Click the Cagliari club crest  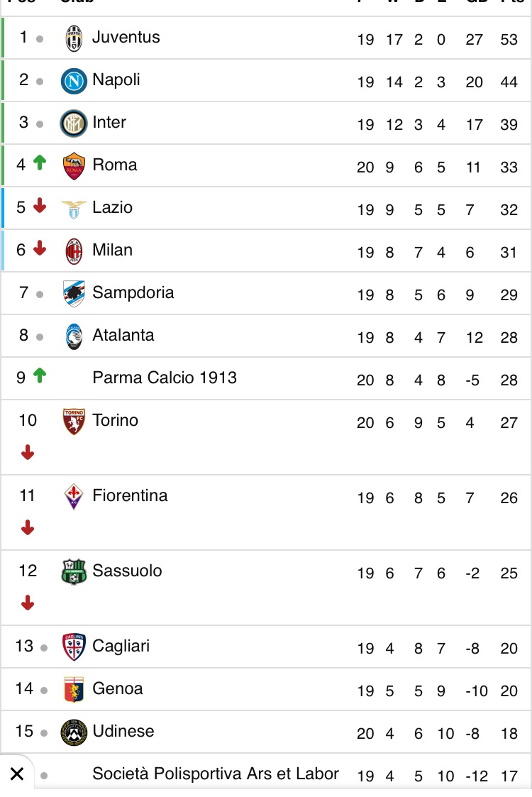click(x=74, y=647)
